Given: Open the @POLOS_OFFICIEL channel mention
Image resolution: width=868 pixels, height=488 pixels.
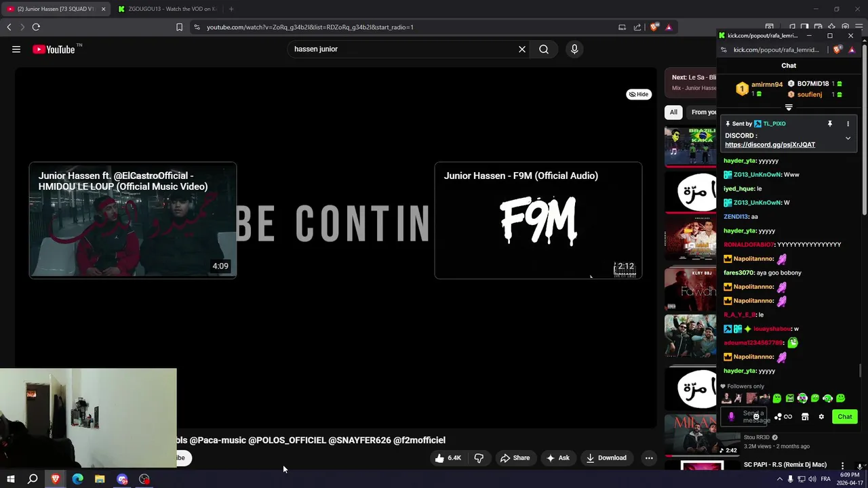Looking at the screenshot, I should point(287,440).
